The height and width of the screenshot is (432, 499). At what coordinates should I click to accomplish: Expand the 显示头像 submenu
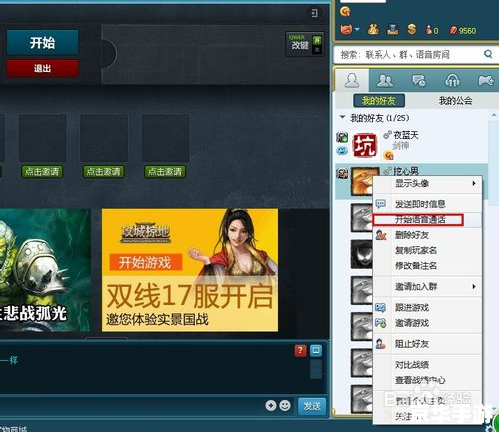[427, 183]
